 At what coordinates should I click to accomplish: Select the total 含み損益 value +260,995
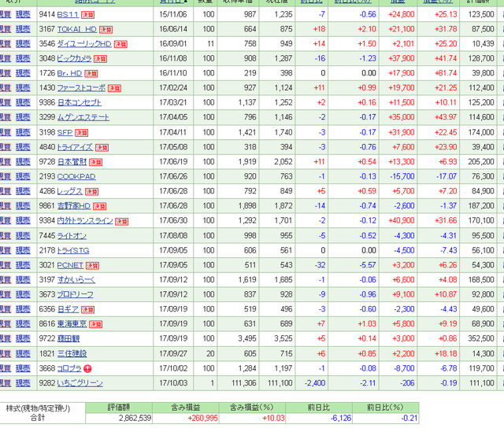click(x=202, y=419)
